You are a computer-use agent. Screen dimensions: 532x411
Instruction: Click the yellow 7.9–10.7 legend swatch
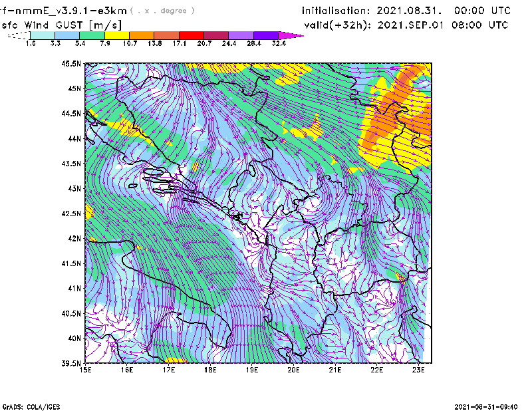tap(117, 35)
